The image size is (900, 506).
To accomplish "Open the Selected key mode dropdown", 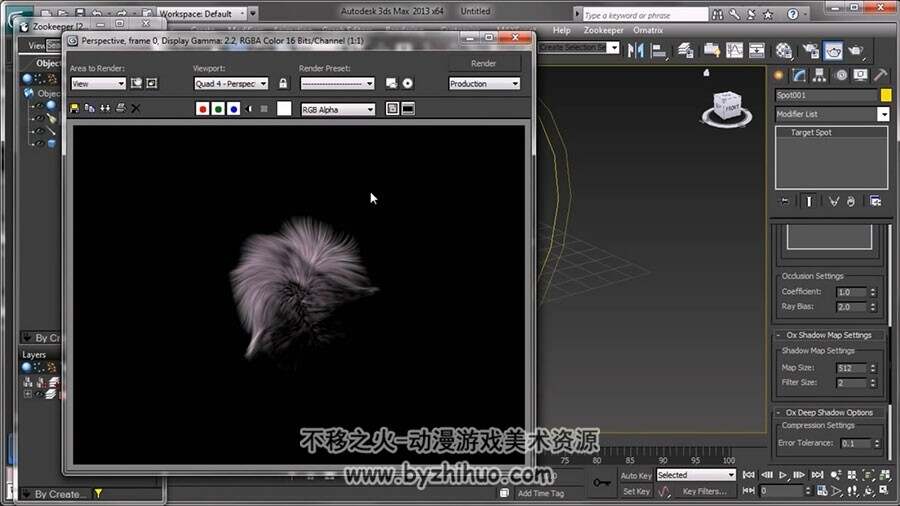I will point(696,475).
